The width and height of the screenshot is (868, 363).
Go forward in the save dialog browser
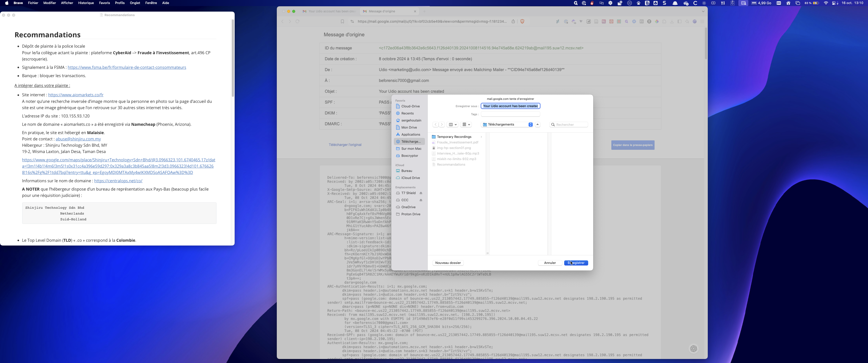pos(442,125)
